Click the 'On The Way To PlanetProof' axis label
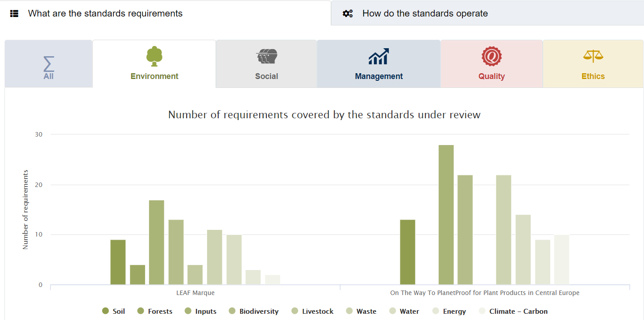644x320 pixels. pos(485,293)
